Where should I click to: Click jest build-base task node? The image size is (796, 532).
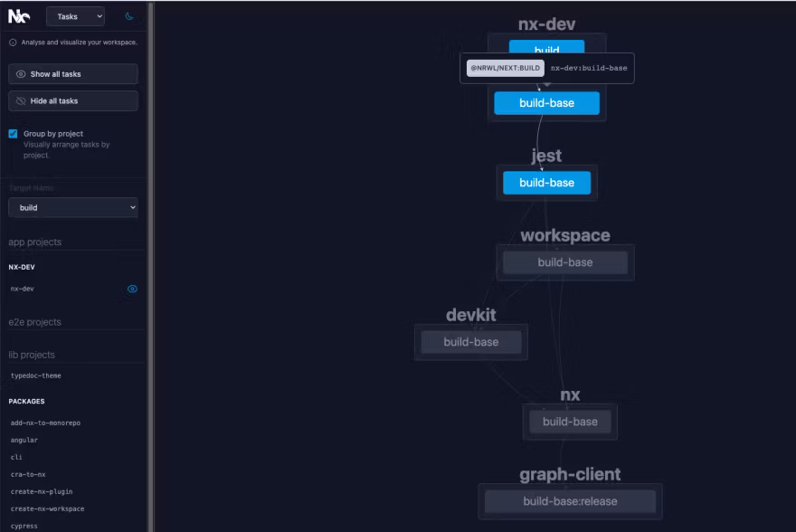pos(546,183)
